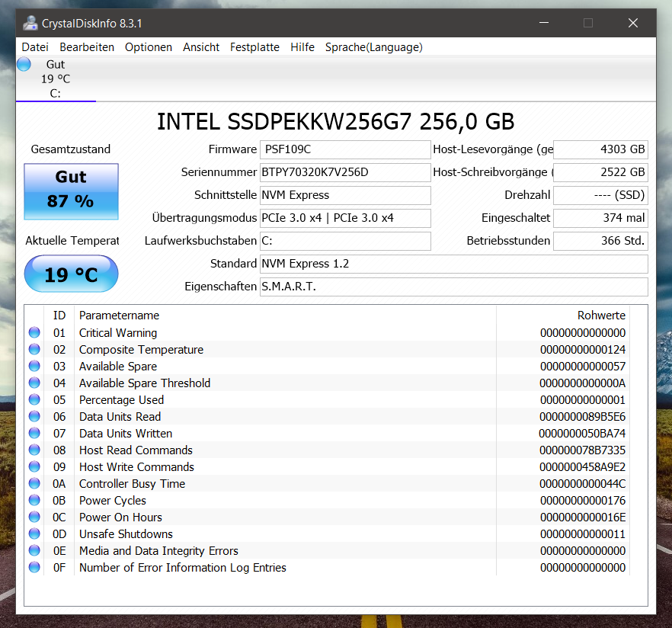
Task: Click status orb of Power Cycles row
Action: (x=34, y=500)
